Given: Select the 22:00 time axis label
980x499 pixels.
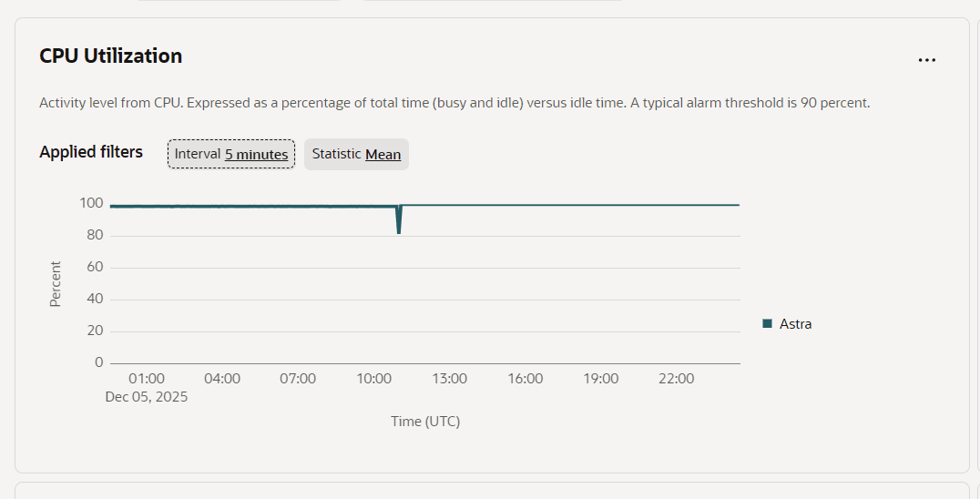Looking at the screenshot, I should 676,379.
